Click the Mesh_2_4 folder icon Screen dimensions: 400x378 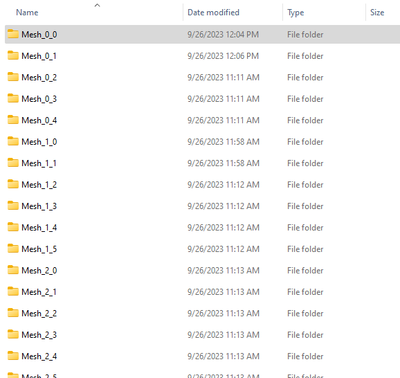pos(13,355)
